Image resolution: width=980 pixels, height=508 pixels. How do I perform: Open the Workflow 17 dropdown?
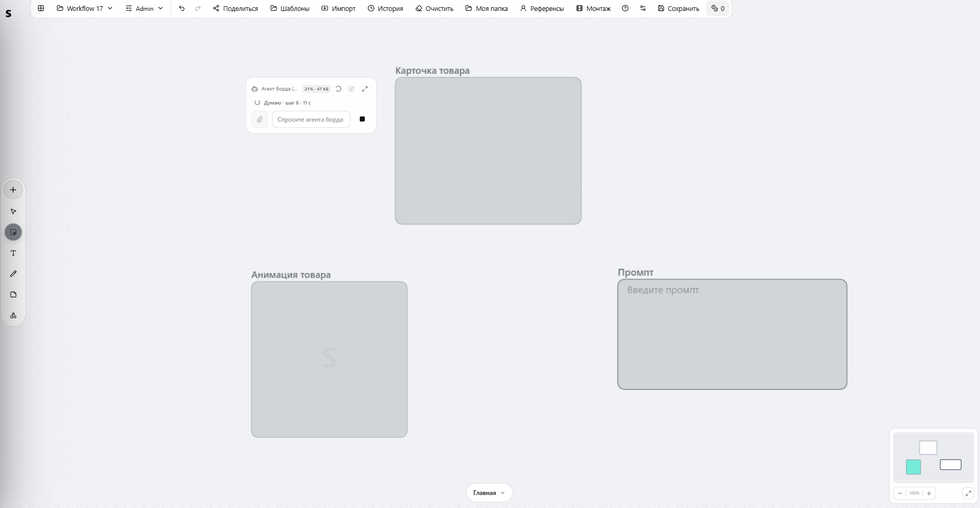[x=85, y=8]
